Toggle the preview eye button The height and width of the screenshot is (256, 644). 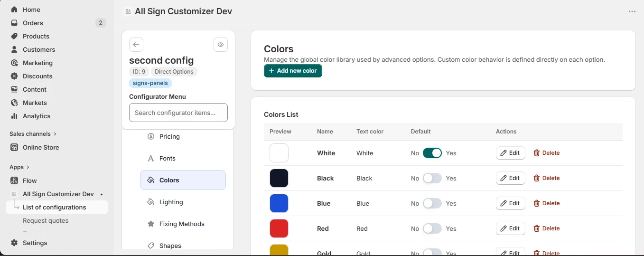click(x=221, y=45)
